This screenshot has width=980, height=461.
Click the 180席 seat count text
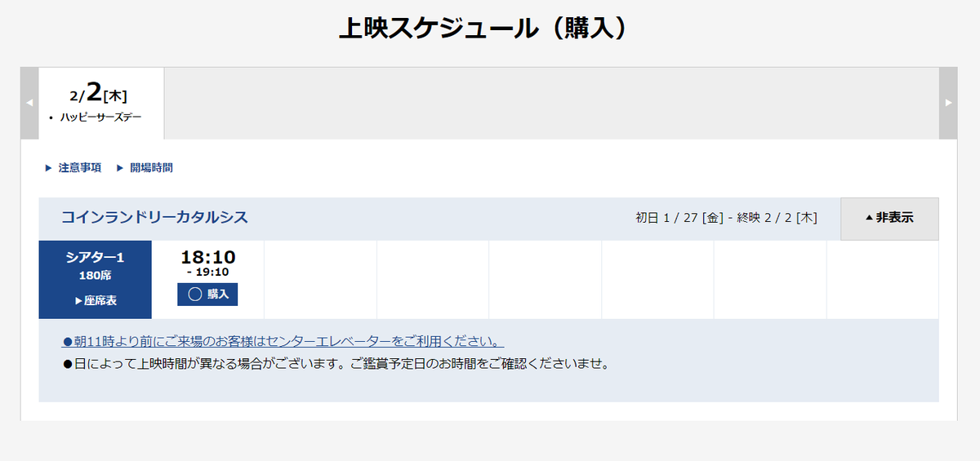[96, 276]
